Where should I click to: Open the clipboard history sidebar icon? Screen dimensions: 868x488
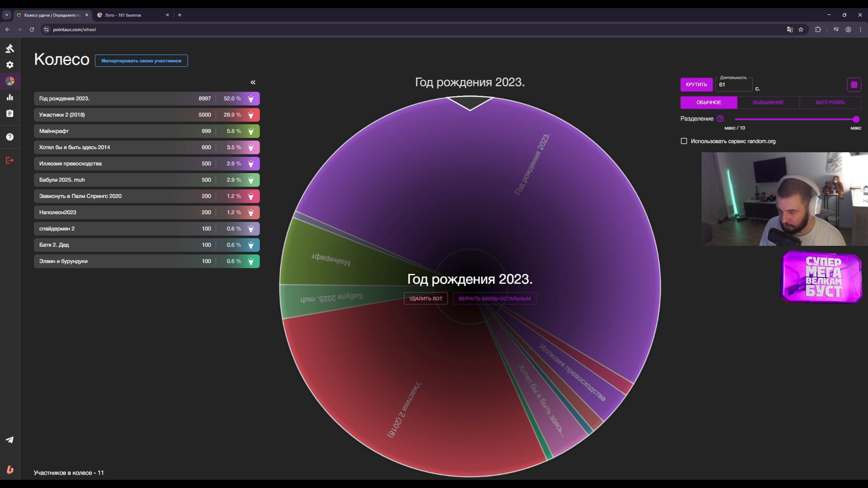point(10,113)
